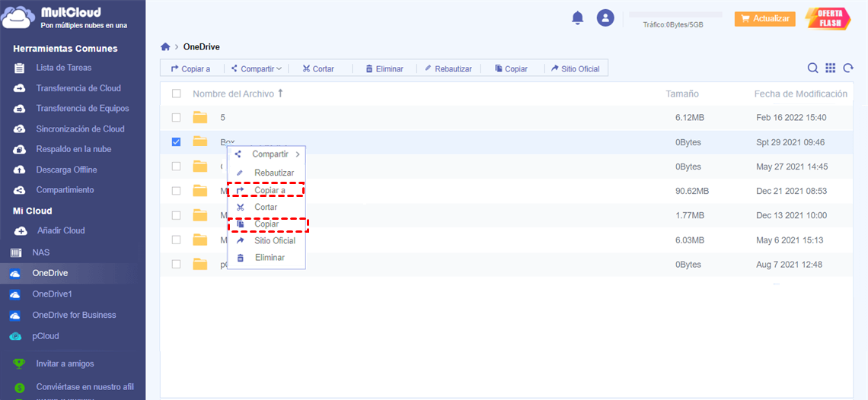Screen dimensions: 868x400
Task: Check the folder row sized 1.77MB
Action: 176,215
